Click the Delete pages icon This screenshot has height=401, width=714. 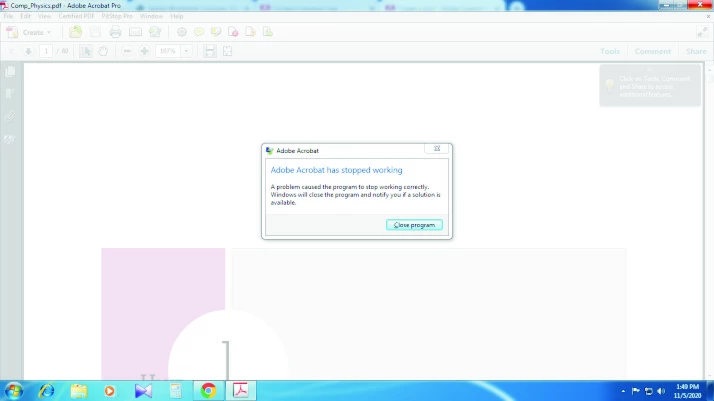point(233,32)
